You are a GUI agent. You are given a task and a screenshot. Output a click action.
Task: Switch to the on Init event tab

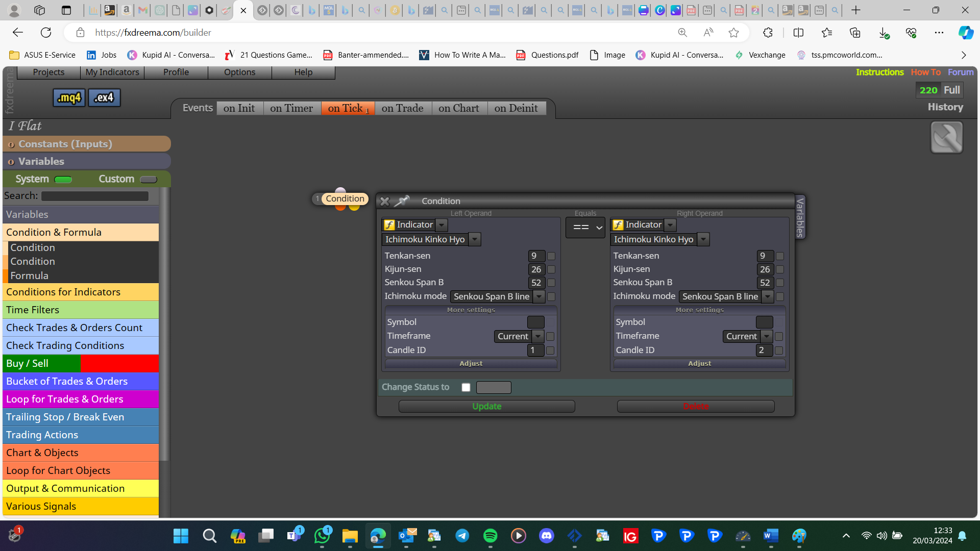[x=239, y=108]
